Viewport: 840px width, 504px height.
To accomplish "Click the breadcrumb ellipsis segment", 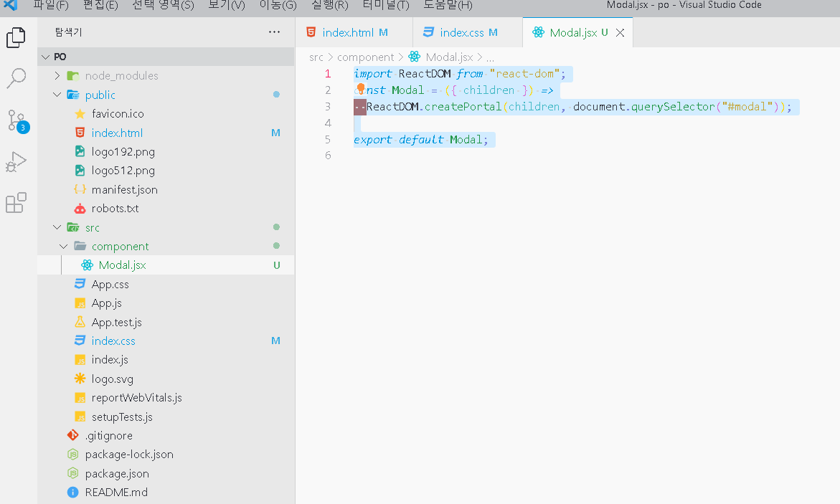I will pos(490,57).
